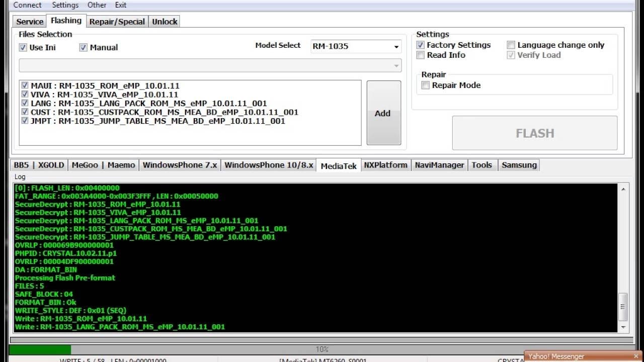Switch to the Repair/Special tab
Image resolution: width=644 pixels, height=362 pixels.
click(117, 22)
